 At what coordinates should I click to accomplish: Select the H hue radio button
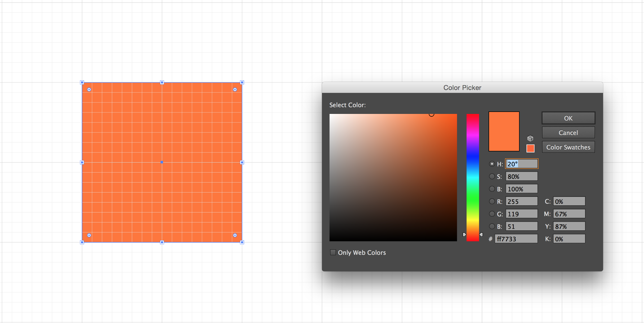click(x=492, y=164)
